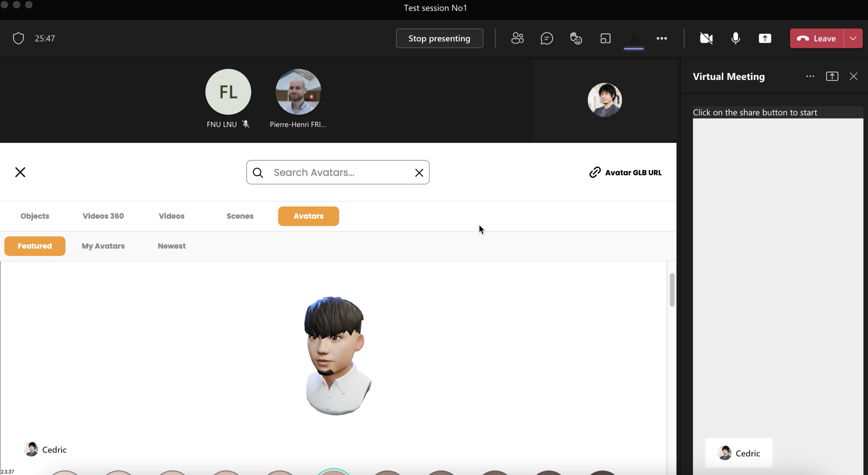Open the raise hand reactions icon

(576, 38)
